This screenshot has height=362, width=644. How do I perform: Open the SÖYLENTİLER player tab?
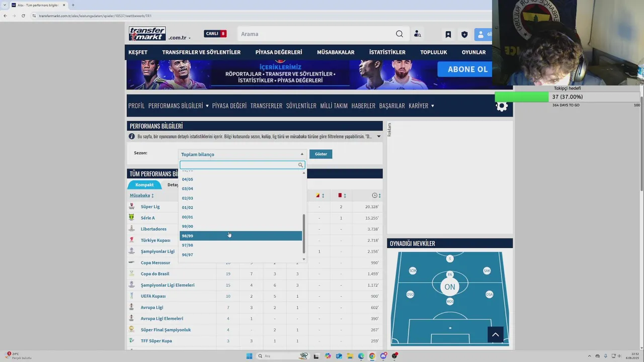301,106
